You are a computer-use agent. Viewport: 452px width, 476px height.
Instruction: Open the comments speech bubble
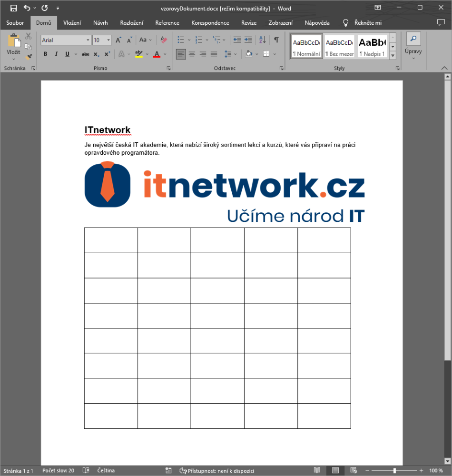tap(441, 22)
